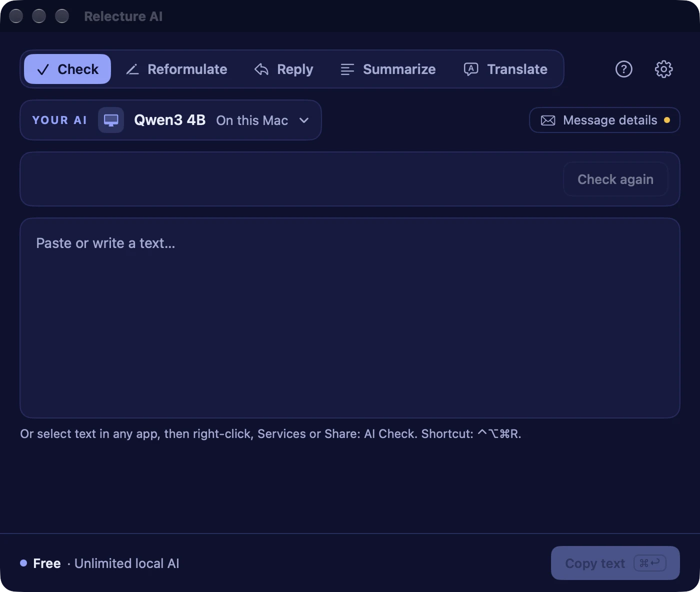Screen dimensions: 700x592
Task: Open the Reply tab
Action: [x=284, y=69]
